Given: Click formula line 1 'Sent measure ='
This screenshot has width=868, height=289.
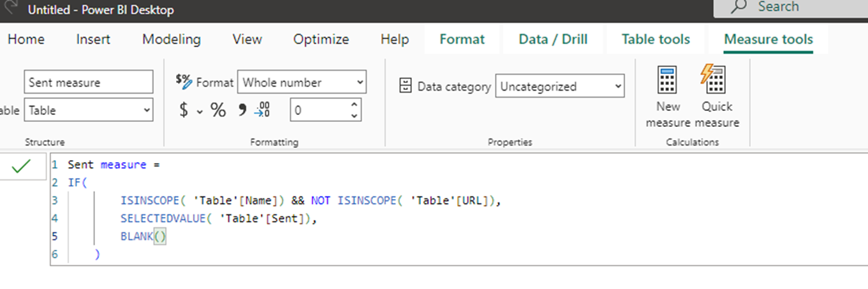Looking at the screenshot, I should [114, 165].
